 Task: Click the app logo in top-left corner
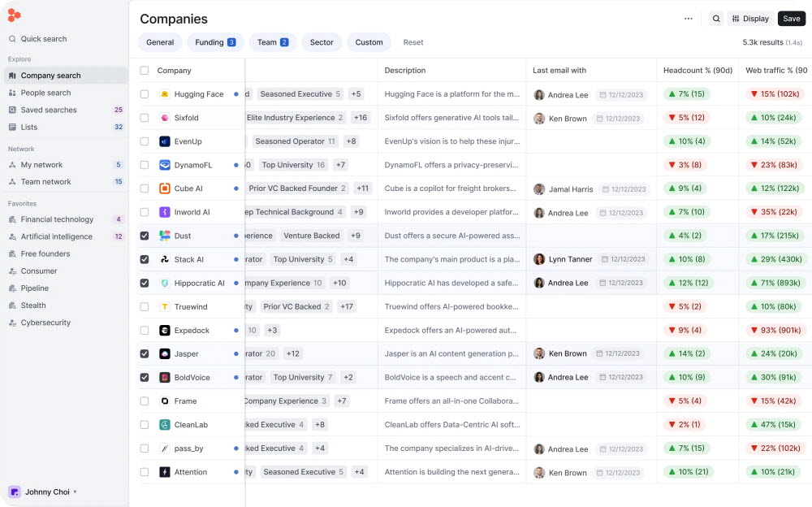[x=14, y=15]
